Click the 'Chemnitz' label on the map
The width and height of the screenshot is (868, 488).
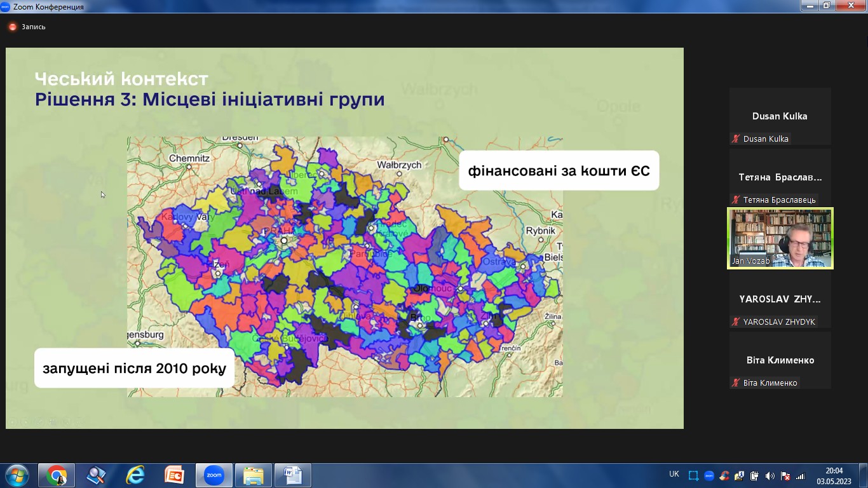coord(189,158)
